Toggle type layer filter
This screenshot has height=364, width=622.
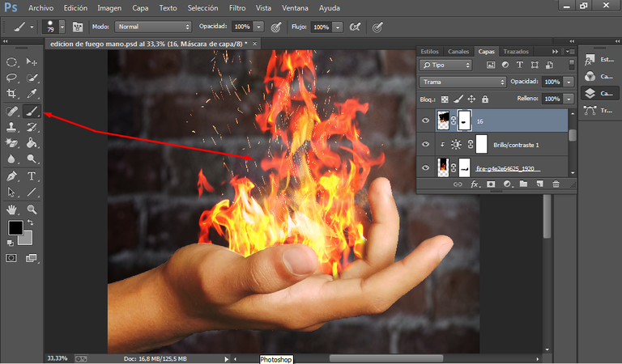tap(520, 65)
